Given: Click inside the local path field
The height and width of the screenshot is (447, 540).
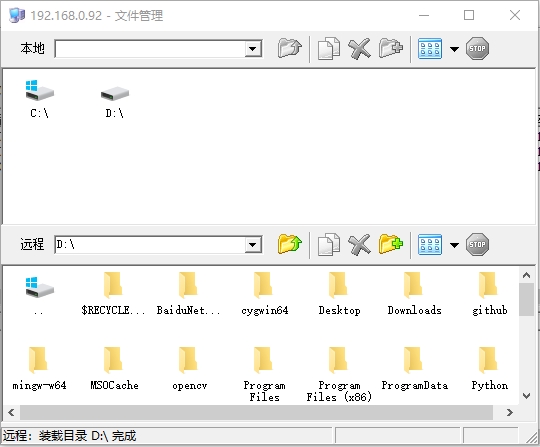Looking at the screenshot, I should (150, 49).
